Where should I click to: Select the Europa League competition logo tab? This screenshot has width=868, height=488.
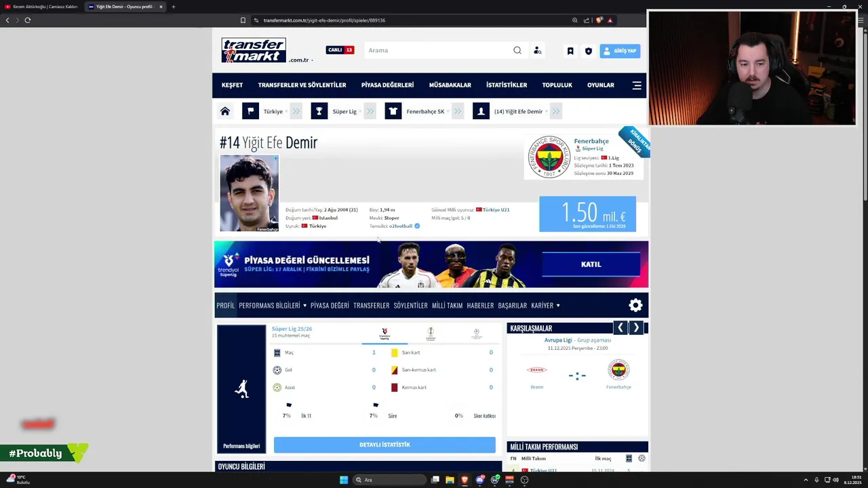coord(431,333)
